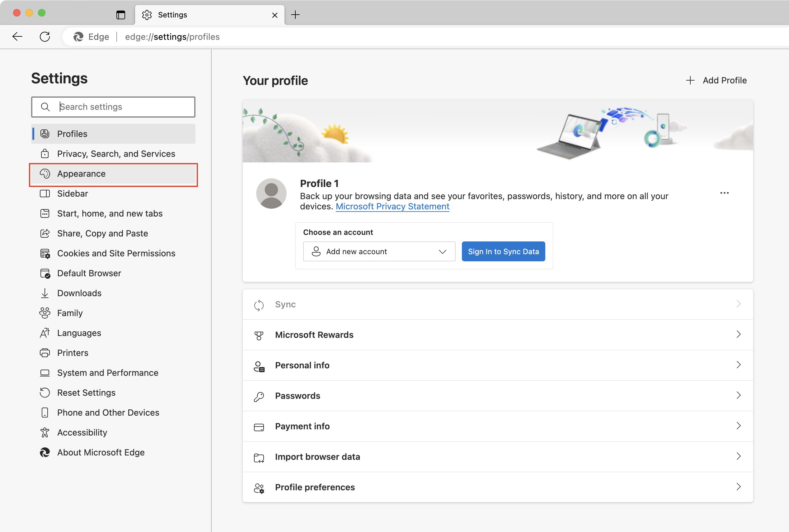The width and height of the screenshot is (789, 532).
Task: Open a new tab with plus icon
Action: tap(295, 15)
